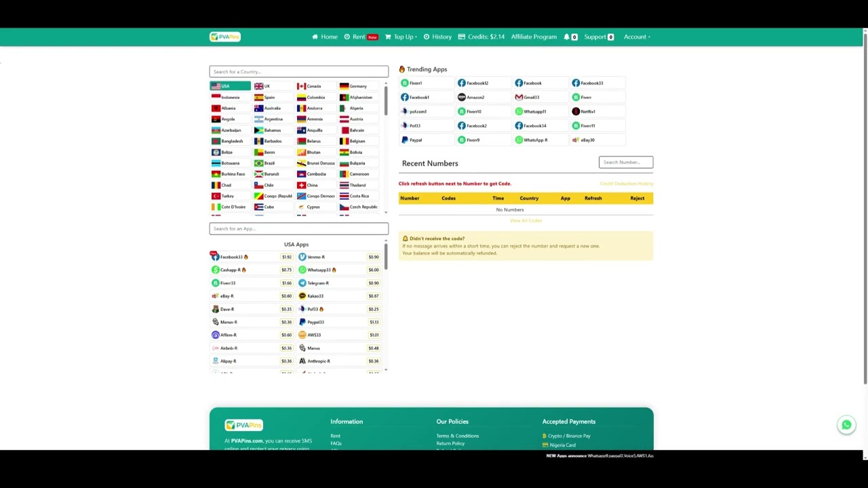
Task: Select Anthropic-R in USA Apps
Action: pyautogui.click(x=339, y=361)
